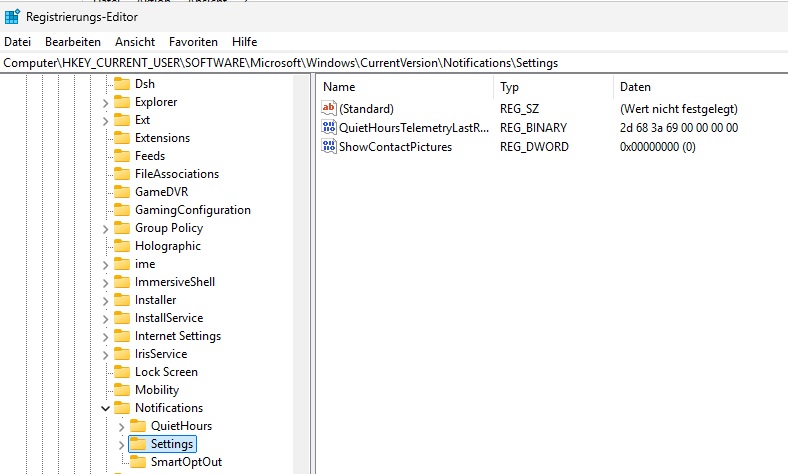The image size is (788, 474).
Task: Click the registry path address bar
Action: tap(394, 63)
